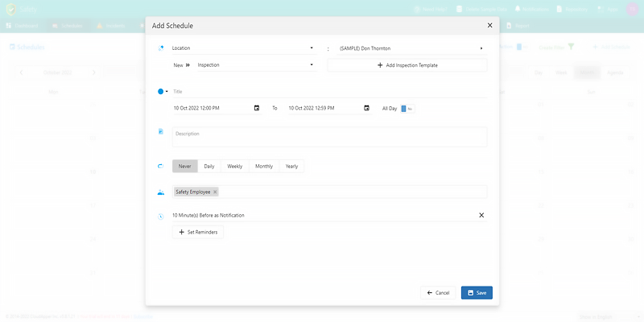Viewport: 644px width, 322px height.
Task: Remove the Safety Employee tag
Action: [215, 192]
